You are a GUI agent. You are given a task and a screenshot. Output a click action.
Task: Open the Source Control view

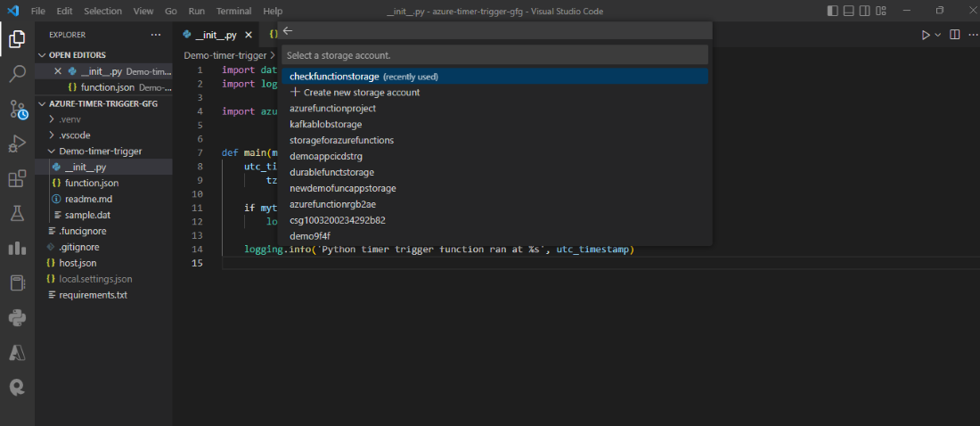[x=17, y=110]
